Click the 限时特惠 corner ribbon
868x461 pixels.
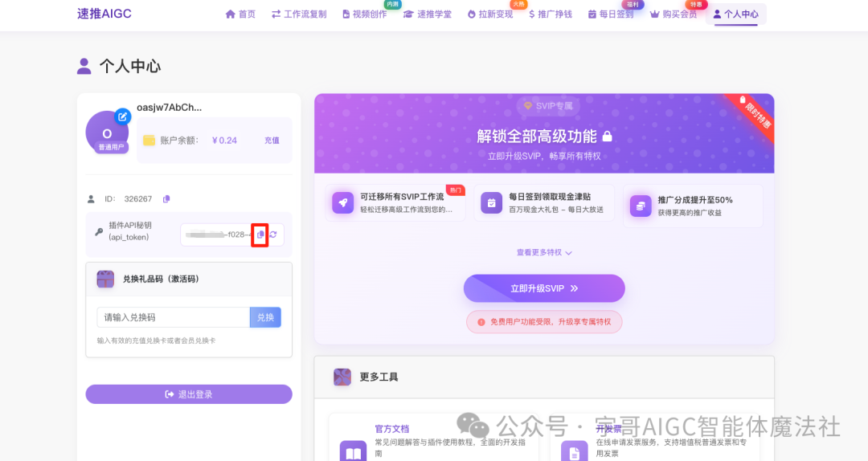click(753, 115)
